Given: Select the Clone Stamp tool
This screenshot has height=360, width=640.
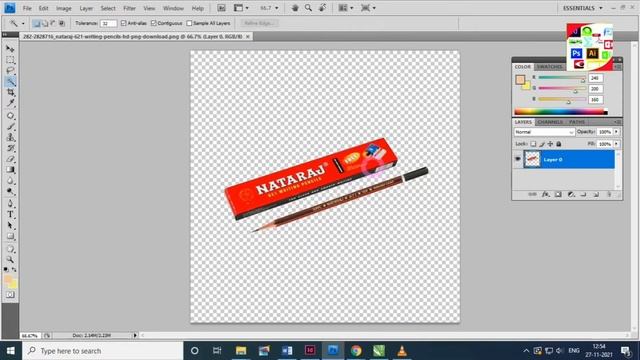Looking at the screenshot, I should pyautogui.click(x=10, y=138).
